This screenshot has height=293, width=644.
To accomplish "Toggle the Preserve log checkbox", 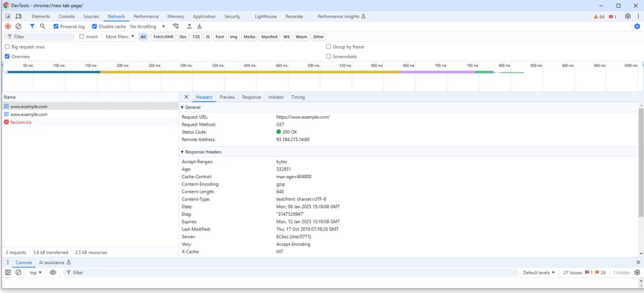I will point(56,26).
